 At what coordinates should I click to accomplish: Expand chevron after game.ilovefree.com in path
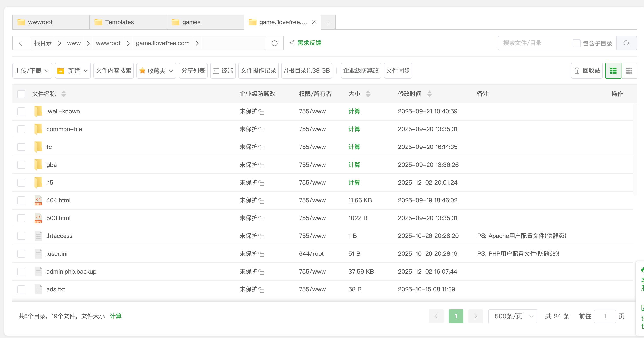coord(197,43)
